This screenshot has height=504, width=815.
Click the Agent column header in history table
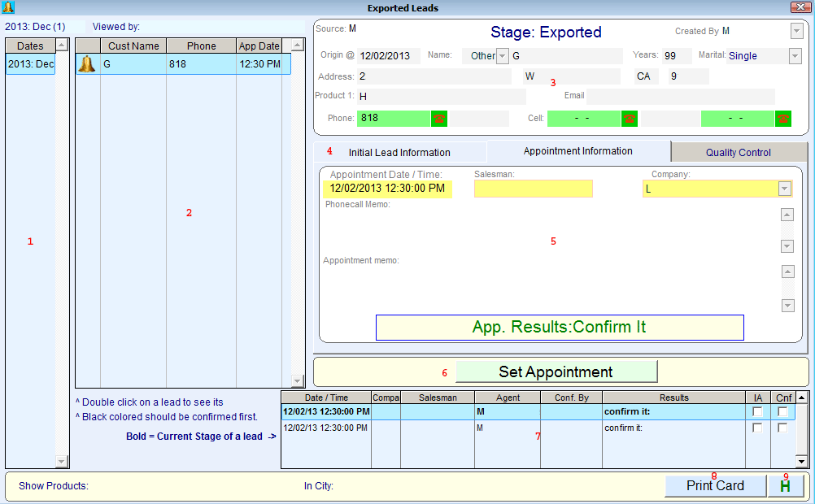508,398
